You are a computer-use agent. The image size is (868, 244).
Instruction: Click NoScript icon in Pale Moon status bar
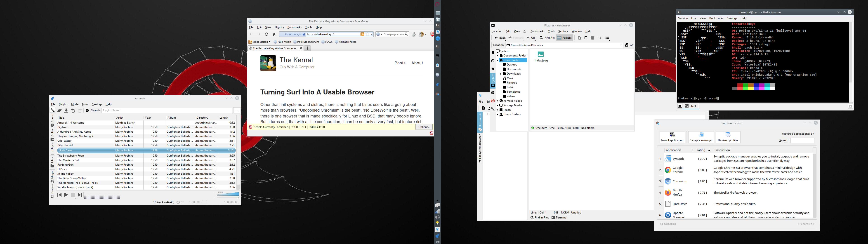click(x=431, y=133)
